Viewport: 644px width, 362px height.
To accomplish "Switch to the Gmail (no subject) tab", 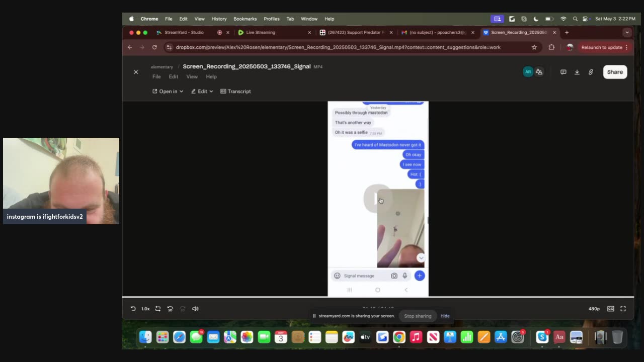I will coord(438,32).
